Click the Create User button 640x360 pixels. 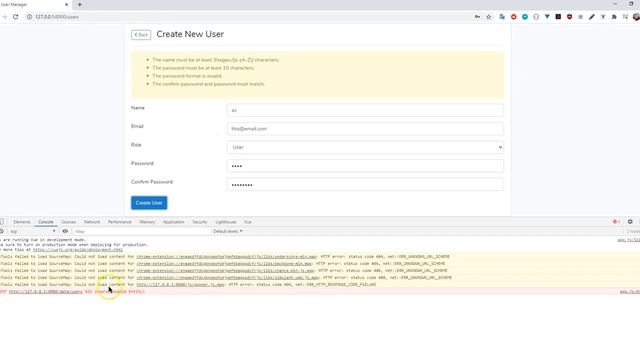coord(149,202)
